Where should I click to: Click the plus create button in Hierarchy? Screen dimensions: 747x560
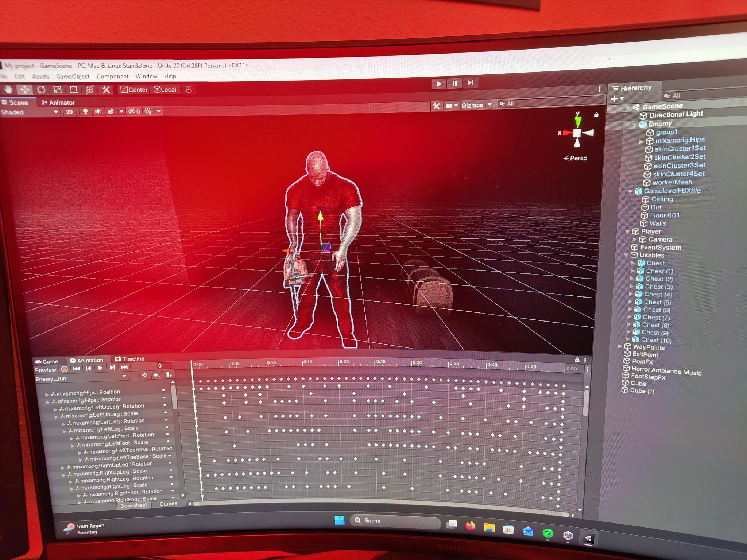tap(614, 98)
